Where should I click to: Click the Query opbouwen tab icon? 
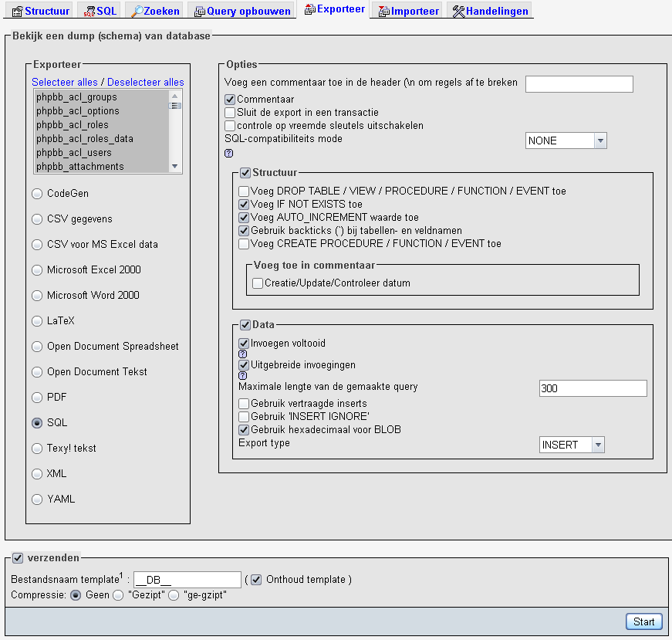199,12
